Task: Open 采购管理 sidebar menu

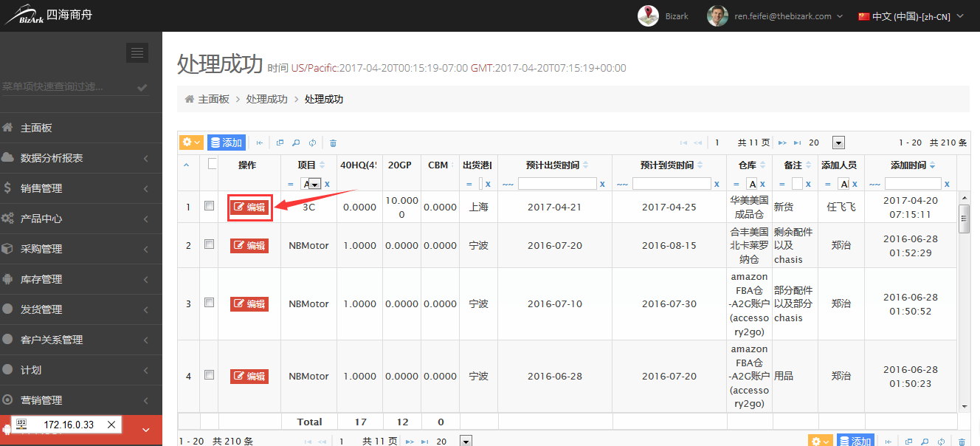Action: coord(81,249)
